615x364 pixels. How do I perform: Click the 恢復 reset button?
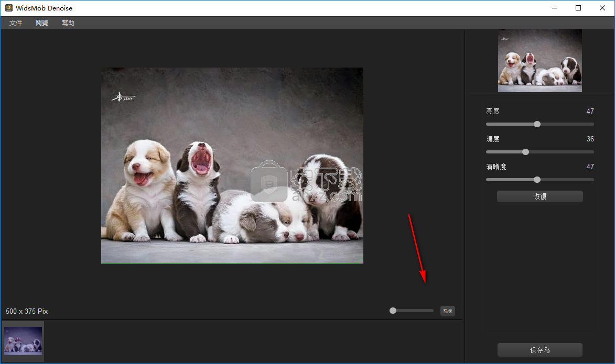[540, 196]
